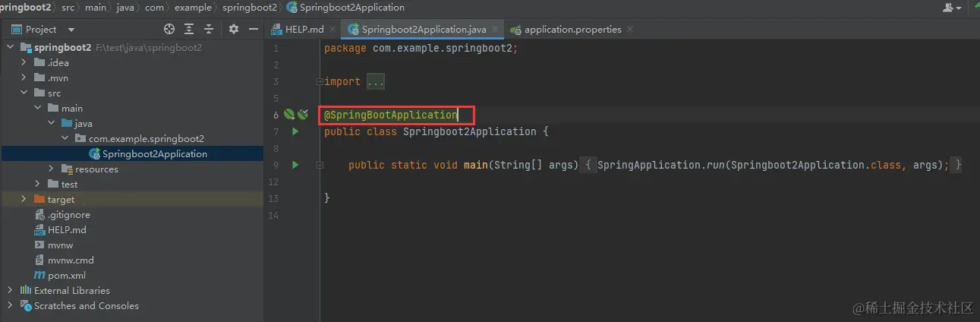The image size is (980, 322).
Task: Expand the target folder
Action: pyautogui.click(x=25, y=199)
